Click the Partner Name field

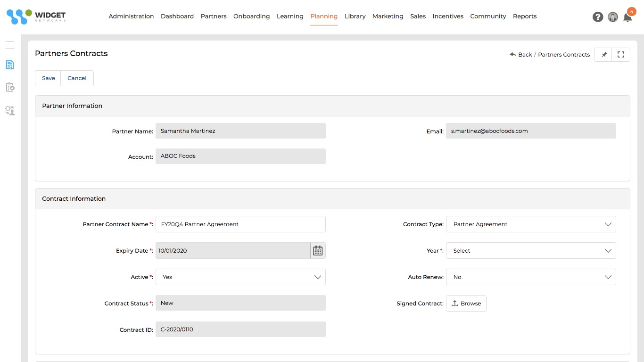[x=240, y=131]
